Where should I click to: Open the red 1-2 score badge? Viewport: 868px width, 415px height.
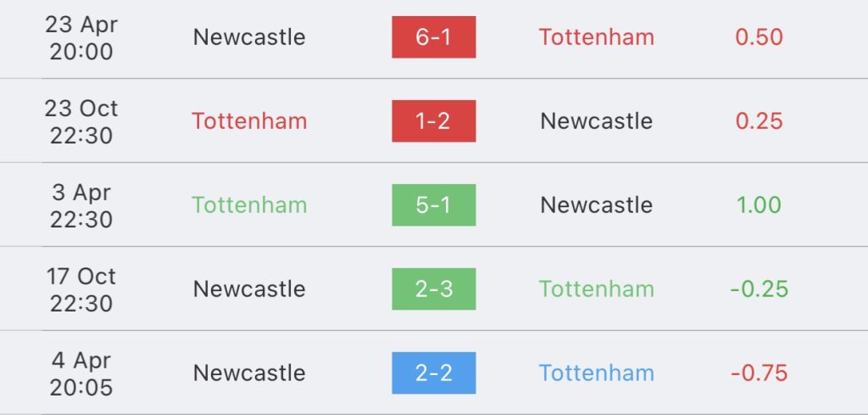click(433, 121)
